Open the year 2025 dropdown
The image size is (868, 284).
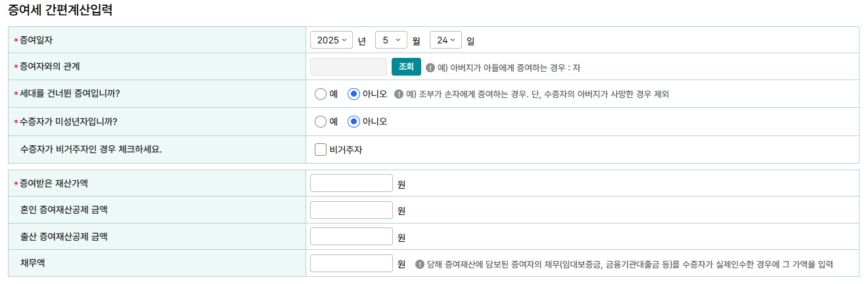click(x=332, y=40)
